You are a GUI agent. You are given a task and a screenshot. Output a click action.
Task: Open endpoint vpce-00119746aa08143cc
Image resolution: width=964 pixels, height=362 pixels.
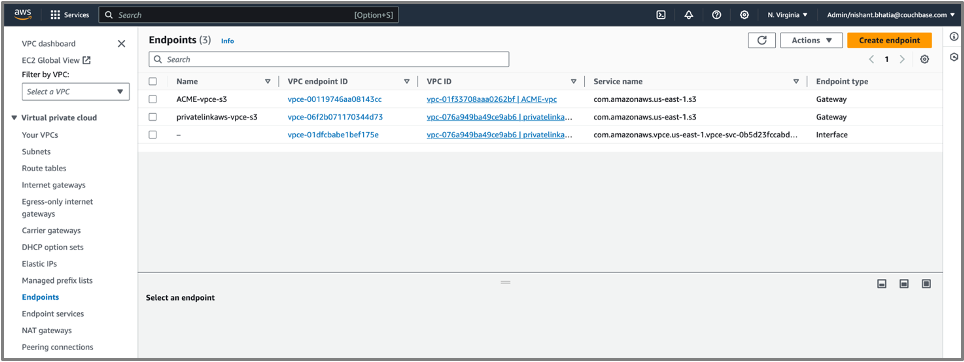[334, 99]
